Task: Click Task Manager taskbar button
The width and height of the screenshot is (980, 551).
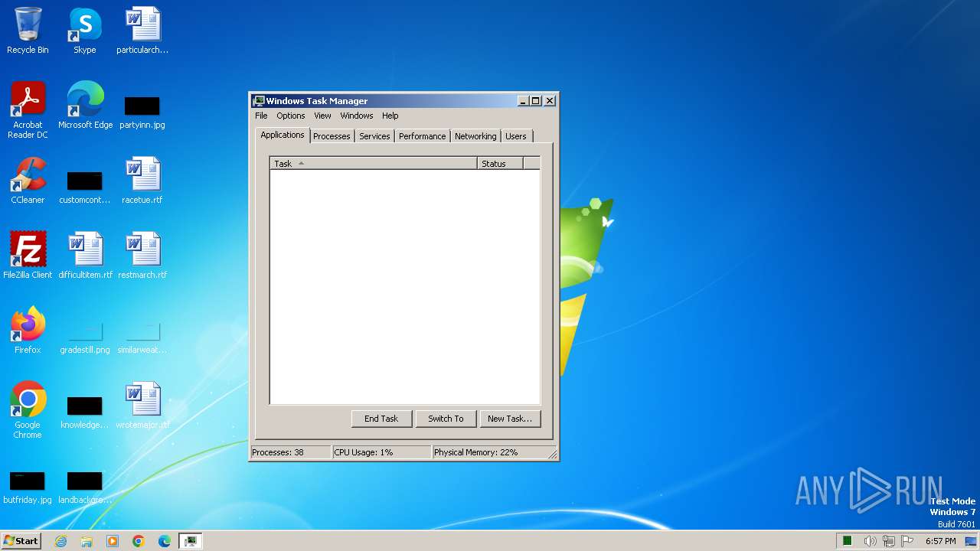Action: tap(191, 541)
